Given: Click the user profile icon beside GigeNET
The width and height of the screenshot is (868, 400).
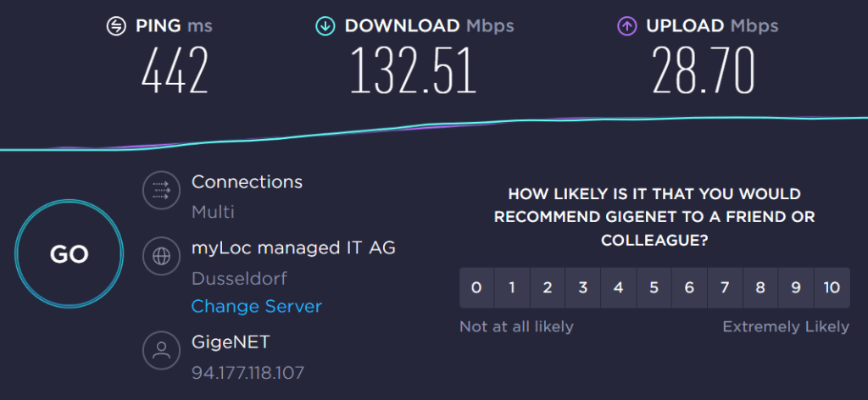Looking at the screenshot, I should (x=161, y=350).
